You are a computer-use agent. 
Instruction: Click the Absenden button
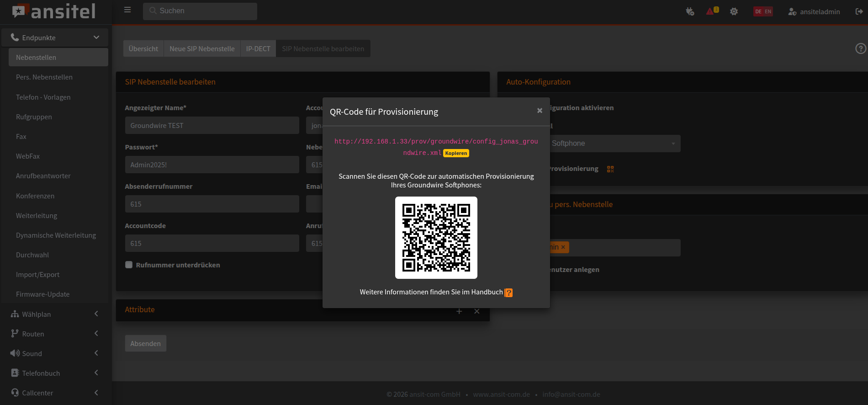(146, 343)
